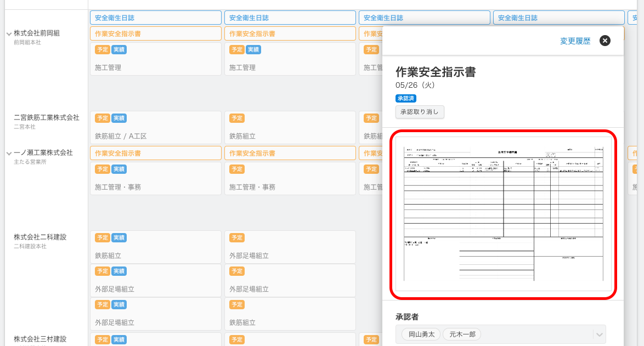This screenshot has width=644, height=346.
Task: Click the 05/26（火） date in panel
Action: 415,86
